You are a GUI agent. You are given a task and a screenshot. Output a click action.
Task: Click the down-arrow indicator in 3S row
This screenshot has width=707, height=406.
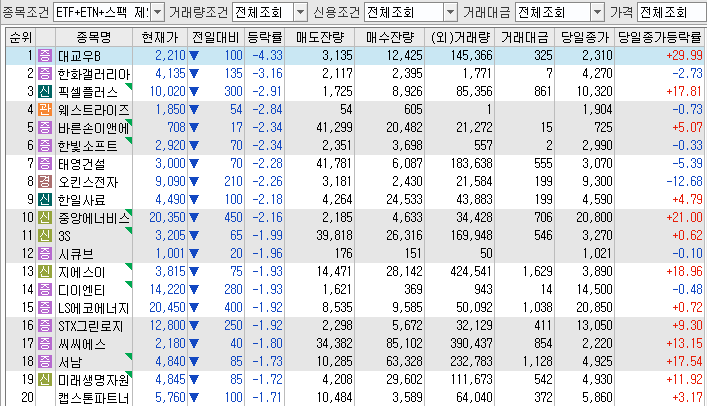coord(194,236)
